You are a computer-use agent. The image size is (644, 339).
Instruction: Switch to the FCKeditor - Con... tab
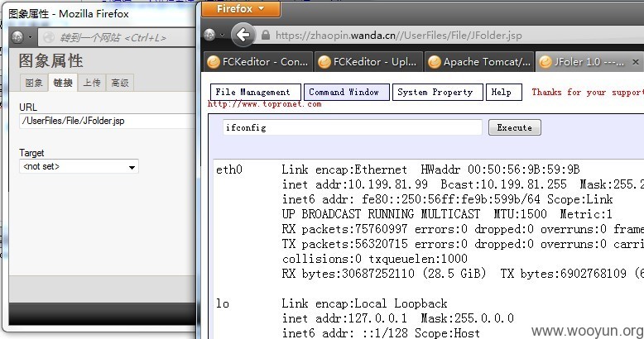258,62
